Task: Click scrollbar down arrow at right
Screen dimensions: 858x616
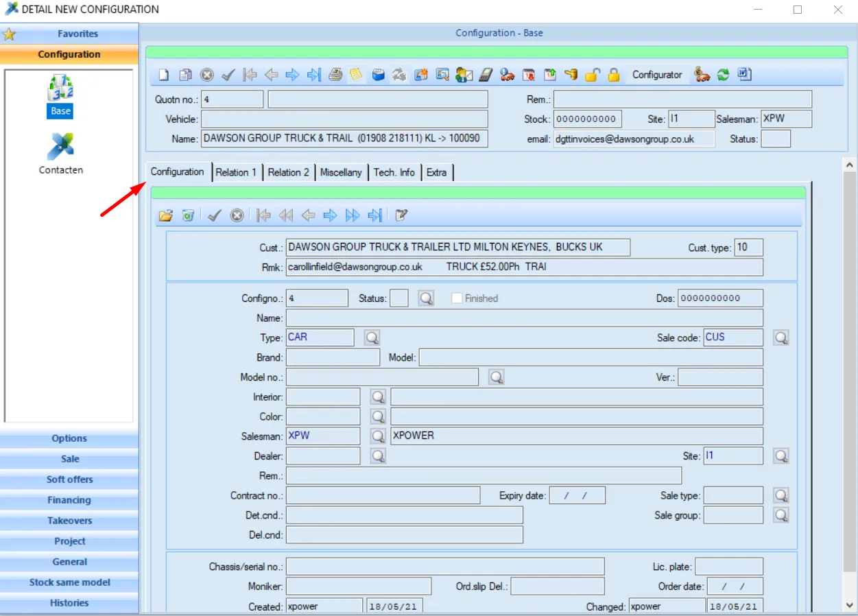Action: coord(850,604)
